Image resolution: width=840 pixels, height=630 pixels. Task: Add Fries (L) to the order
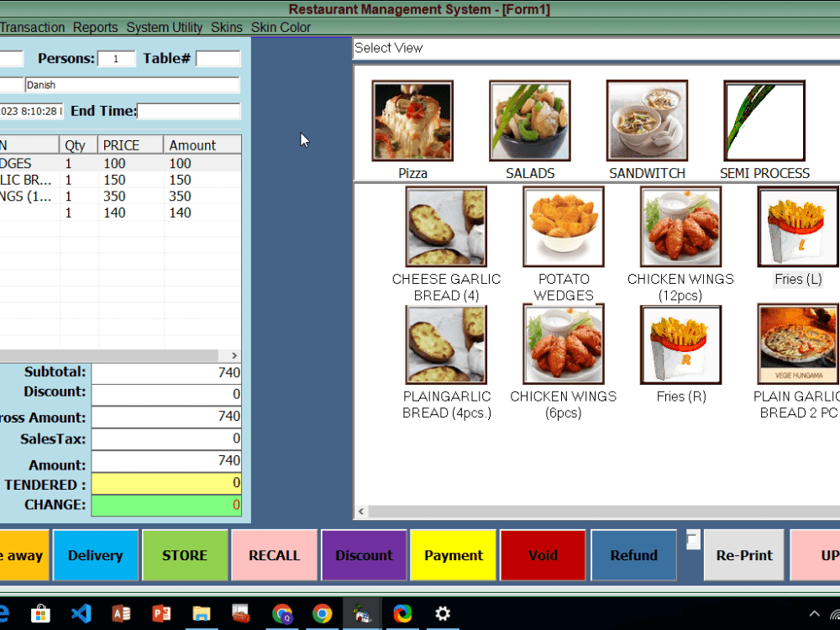tap(796, 227)
